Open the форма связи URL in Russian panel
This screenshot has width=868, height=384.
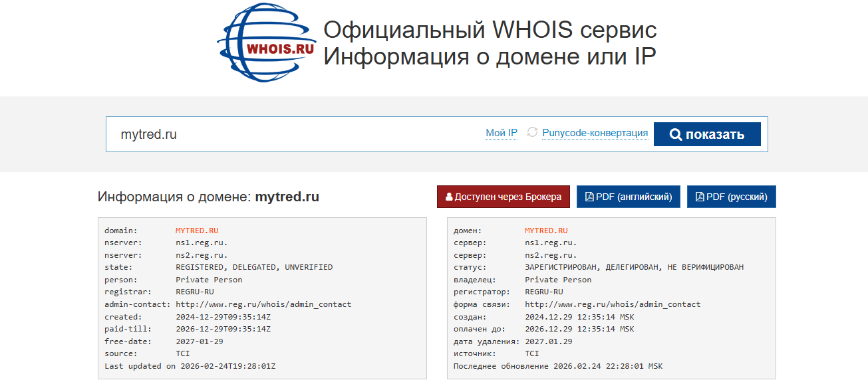click(613, 304)
